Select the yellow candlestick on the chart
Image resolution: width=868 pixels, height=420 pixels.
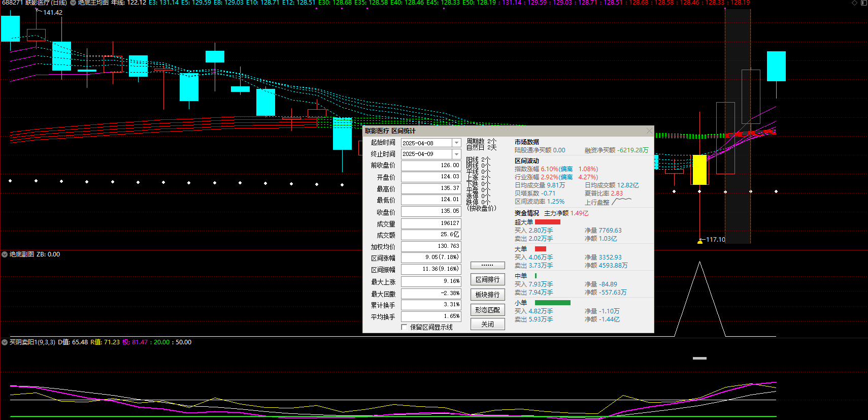(x=700, y=170)
